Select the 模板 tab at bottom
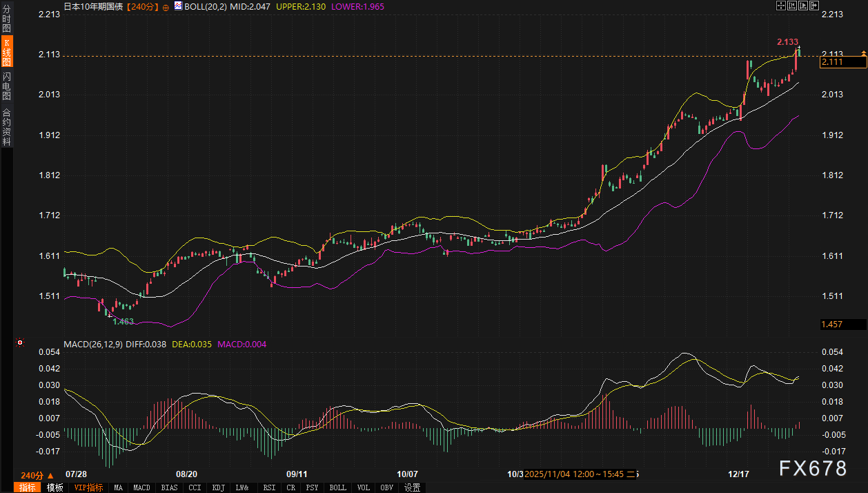The image size is (868, 493). [55, 487]
